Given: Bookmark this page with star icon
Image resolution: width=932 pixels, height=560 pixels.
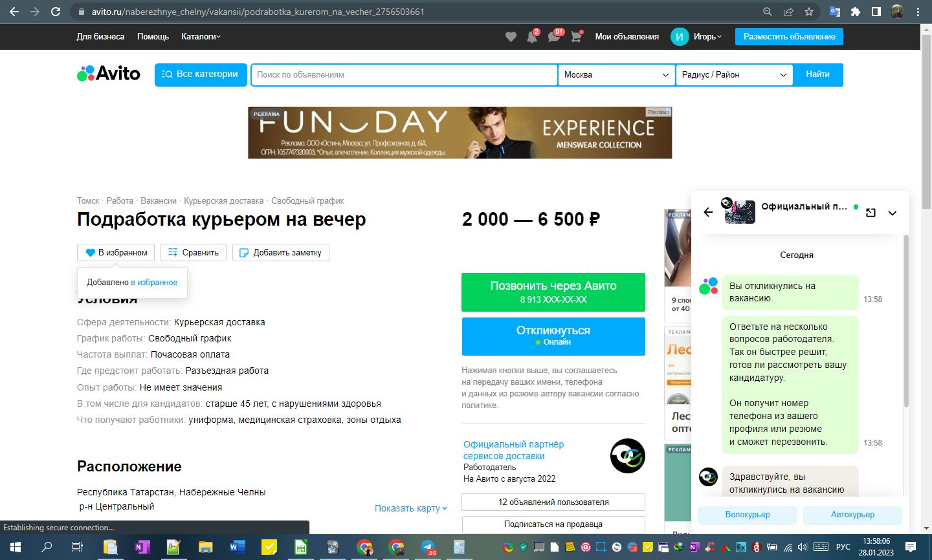Looking at the screenshot, I should 808,12.
